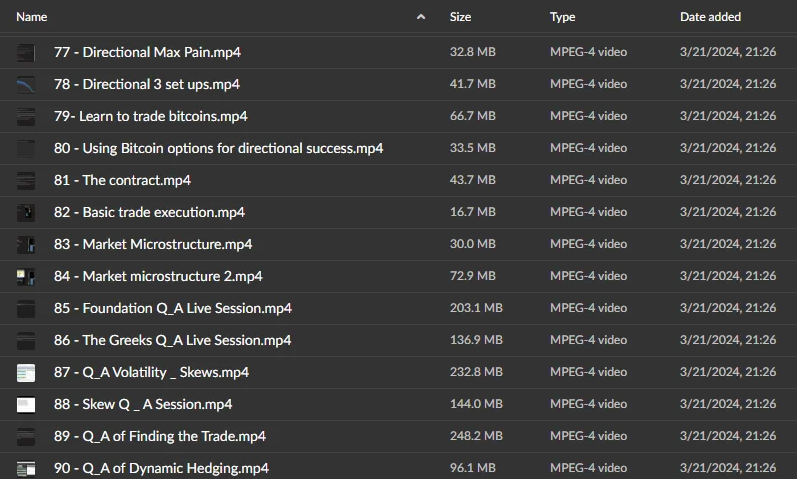This screenshot has width=797, height=479.
Task: Click the thumbnail icon of 84 - Market microstructure 2.mp4
Action: click(x=26, y=276)
